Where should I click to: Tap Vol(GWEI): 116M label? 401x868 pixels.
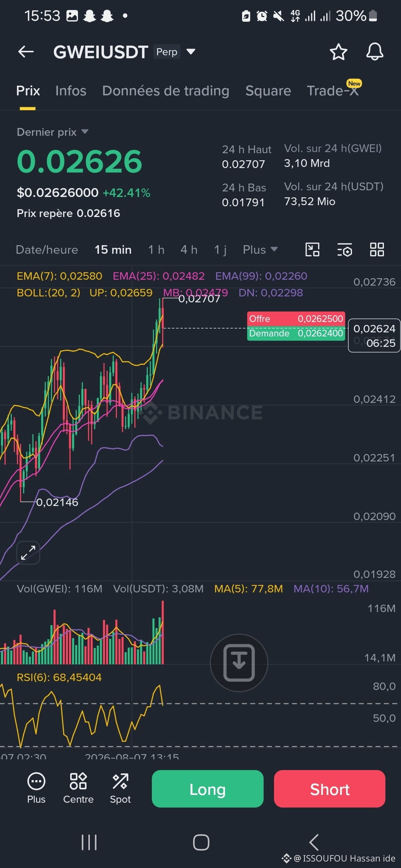[59, 589]
